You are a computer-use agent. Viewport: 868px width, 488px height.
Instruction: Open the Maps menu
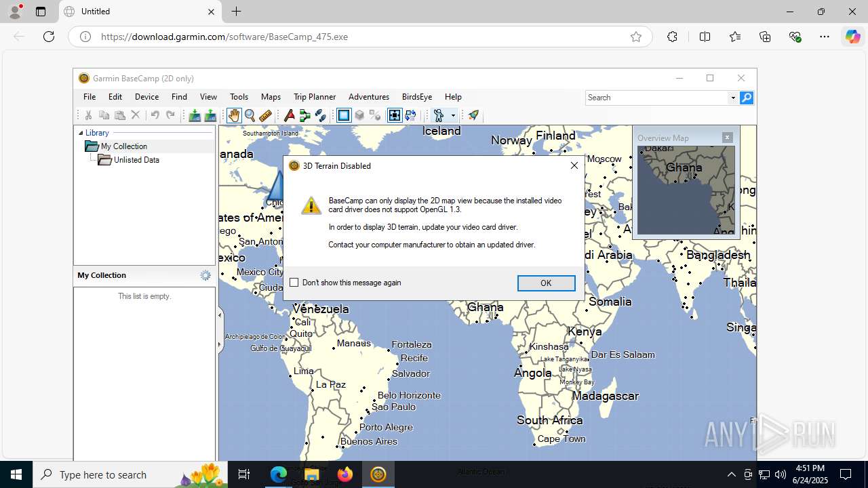[271, 97]
